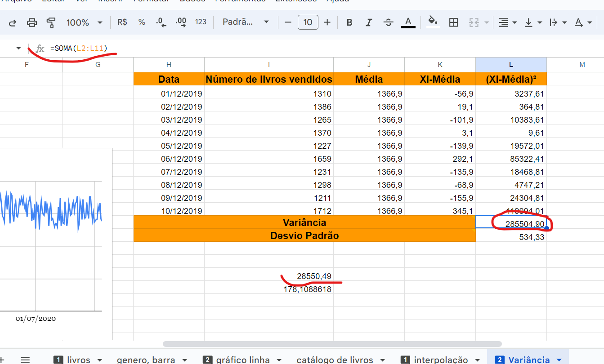The width and height of the screenshot is (604, 364).
Task: Open text rotation dropdown
Action: [583, 22]
